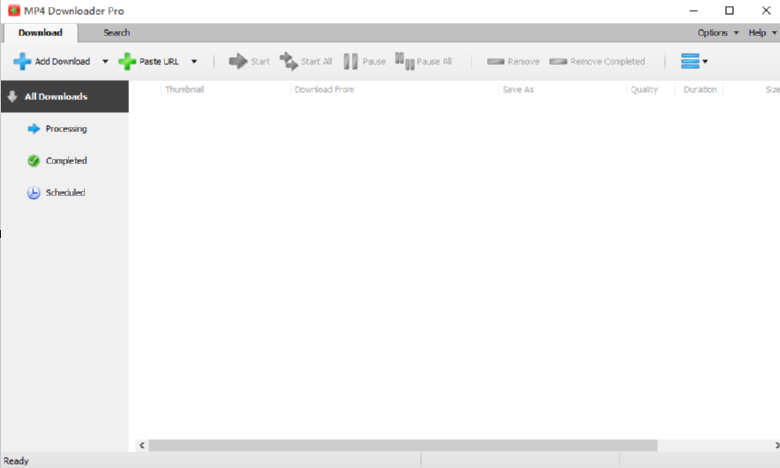The width and height of the screenshot is (780, 468).
Task: Click the Add Download button label
Action: [x=62, y=61]
